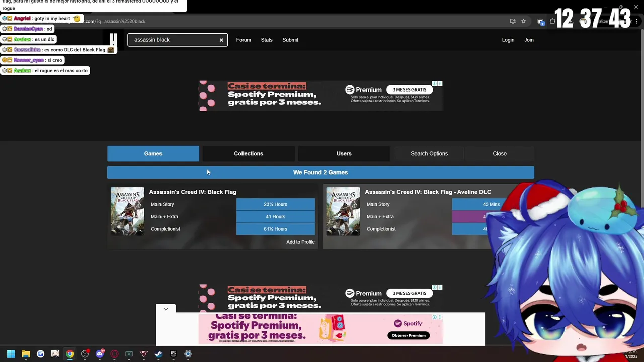
Task: Click the Close search results button
Action: click(x=500, y=154)
